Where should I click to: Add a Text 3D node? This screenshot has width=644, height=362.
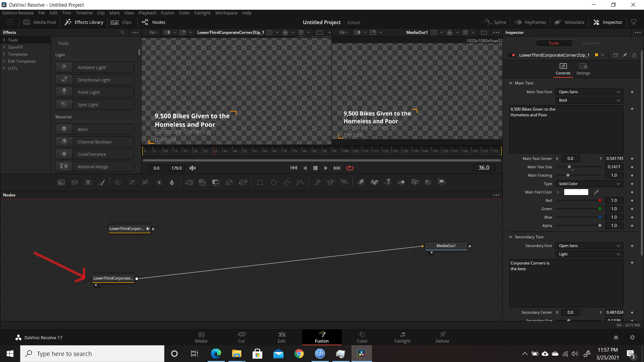(388, 182)
